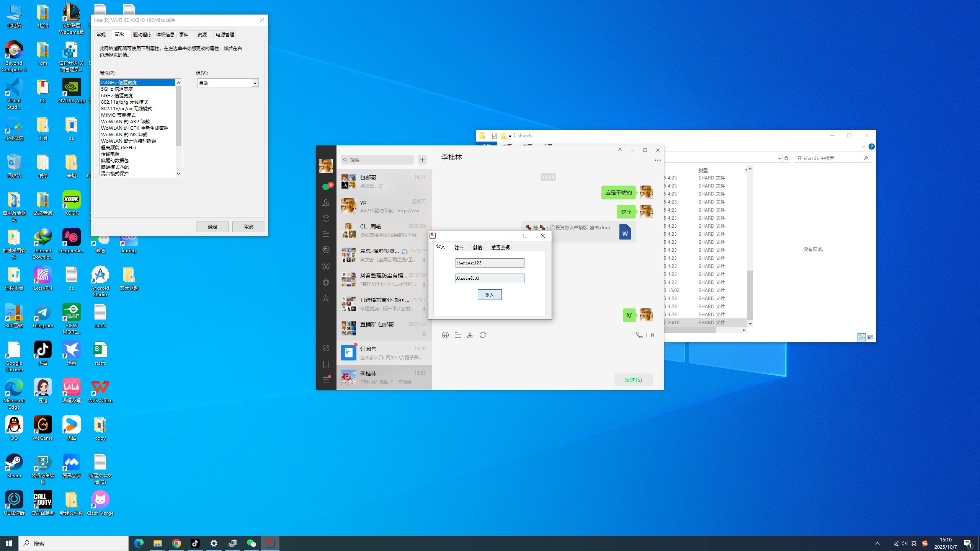Start a voice call with phone icon
This screenshot has height=551, width=980.
pos(639,335)
